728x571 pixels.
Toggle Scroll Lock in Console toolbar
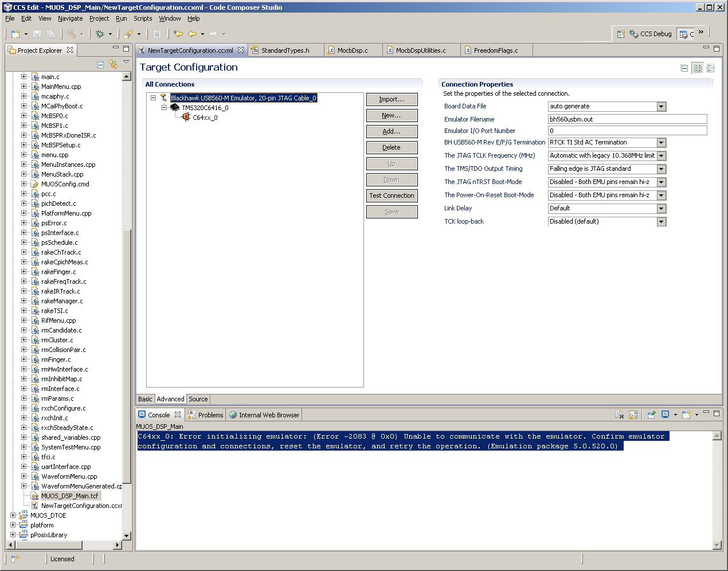(633, 414)
